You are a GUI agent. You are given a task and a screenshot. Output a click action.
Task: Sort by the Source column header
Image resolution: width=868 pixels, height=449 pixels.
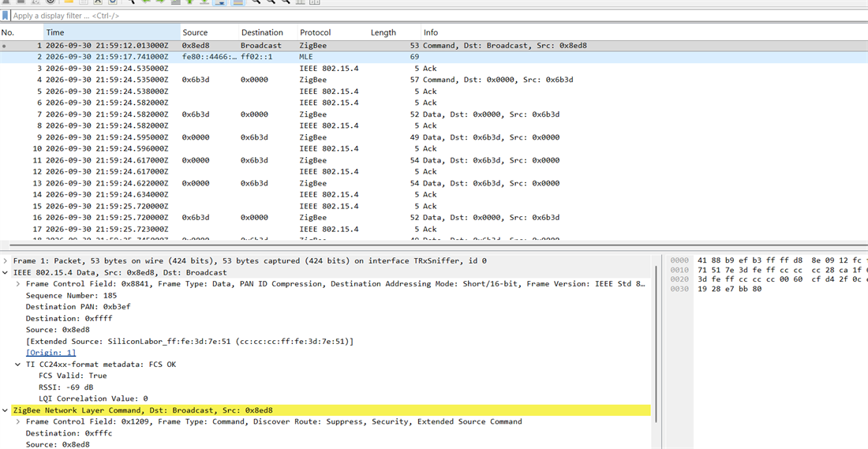point(210,32)
